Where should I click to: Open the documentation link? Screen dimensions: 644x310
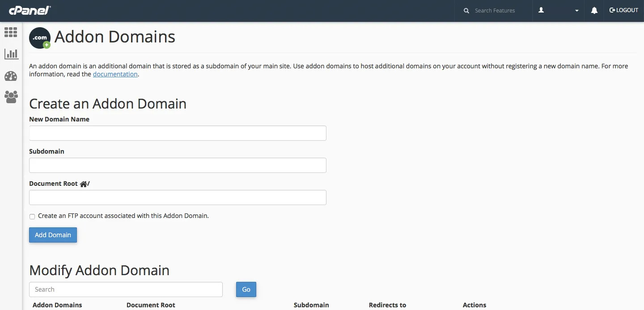pos(115,74)
